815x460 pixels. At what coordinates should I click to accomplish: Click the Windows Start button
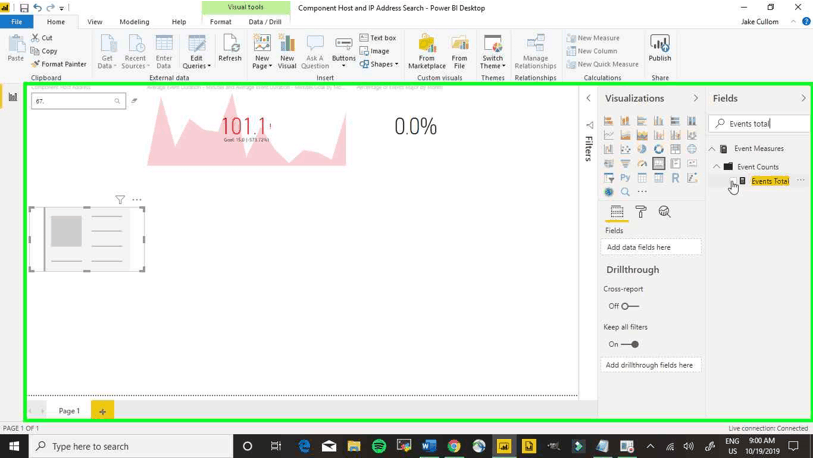click(14, 446)
